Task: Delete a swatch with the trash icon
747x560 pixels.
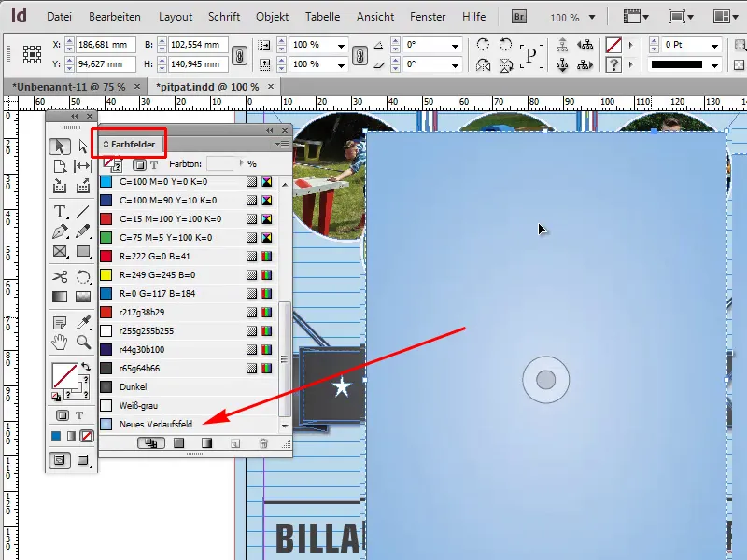Action: pyautogui.click(x=263, y=442)
